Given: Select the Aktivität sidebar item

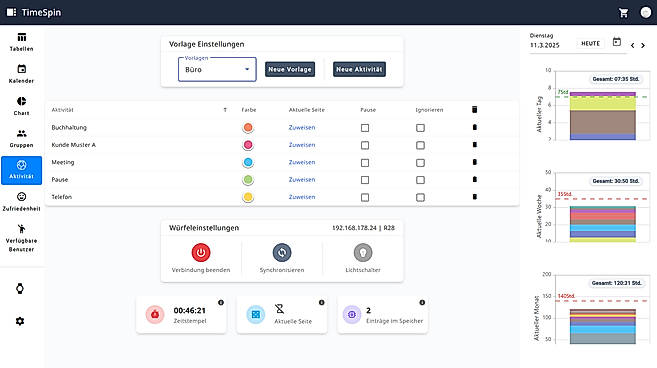Looking at the screenshot, I should [21, 170].
